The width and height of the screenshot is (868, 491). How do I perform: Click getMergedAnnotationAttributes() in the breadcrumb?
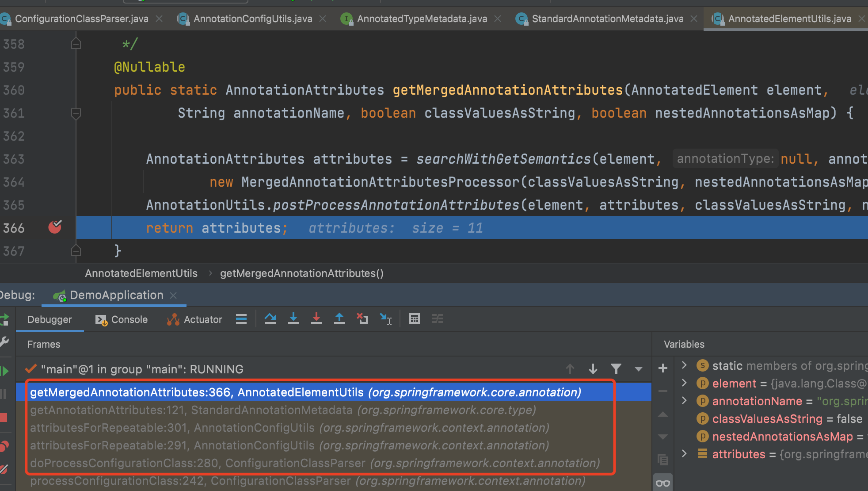point(301,273)
